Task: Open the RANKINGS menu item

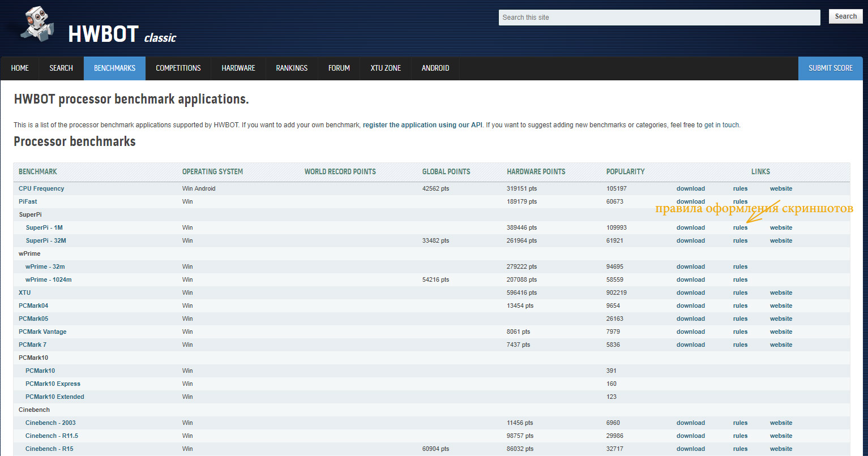Action: (x=292, y=68)
